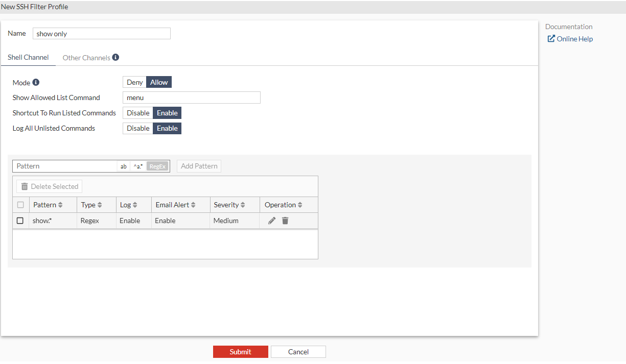Open the Online Help link
Image resolution: width=626 pixels, height=364 pixels.
[x=574, y=38]
